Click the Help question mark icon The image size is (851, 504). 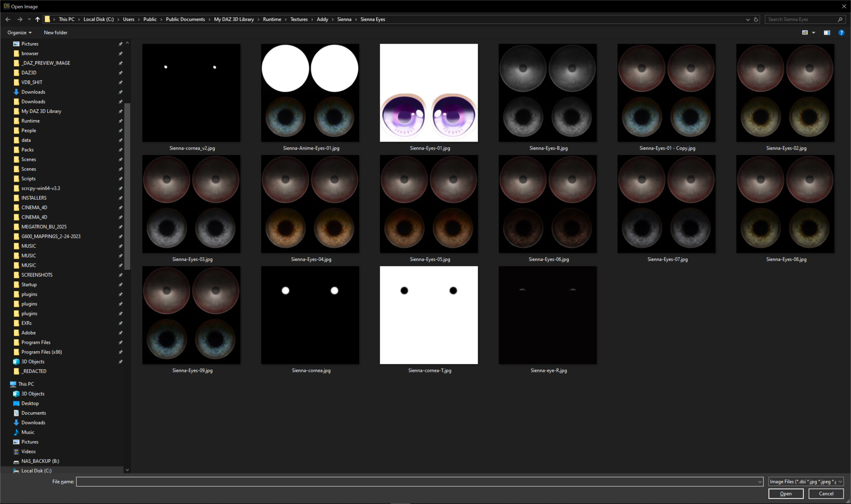tap(841, 33)
